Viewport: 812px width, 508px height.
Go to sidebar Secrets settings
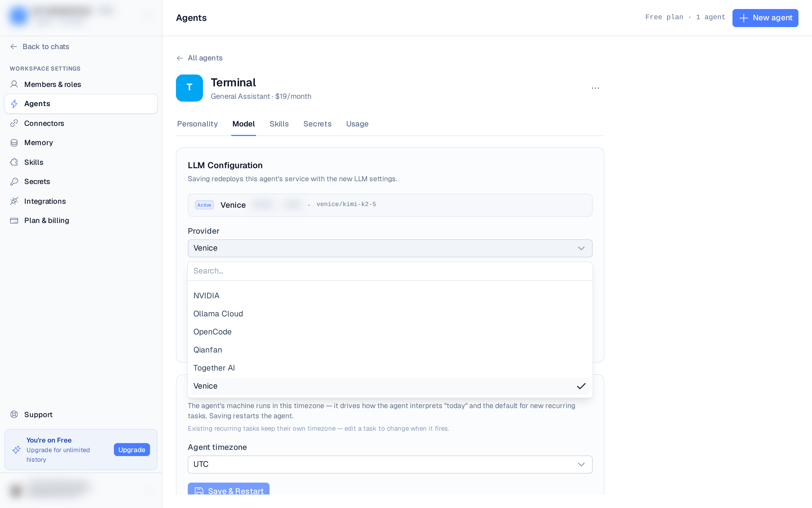81,182
